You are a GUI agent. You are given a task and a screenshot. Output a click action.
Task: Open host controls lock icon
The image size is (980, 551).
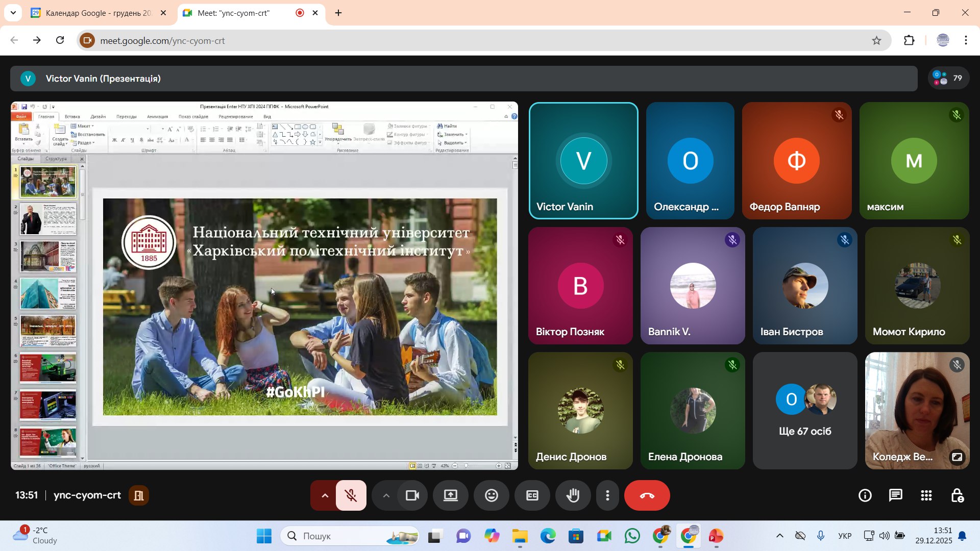tap(957, 495)
